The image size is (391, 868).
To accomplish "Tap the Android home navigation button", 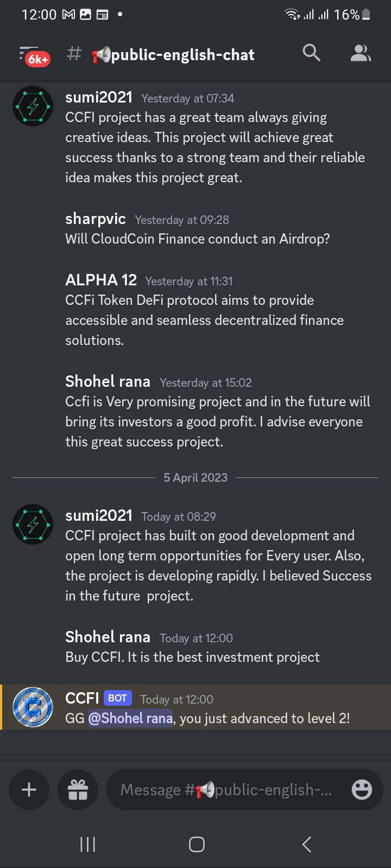I will (x=197, y=844).
